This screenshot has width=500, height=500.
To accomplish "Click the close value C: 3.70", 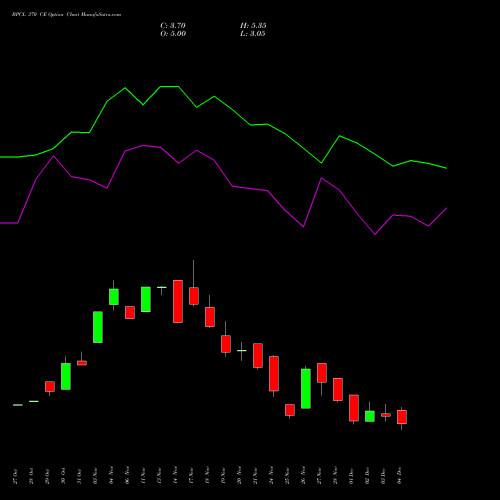I will click(x=173, y=26).
